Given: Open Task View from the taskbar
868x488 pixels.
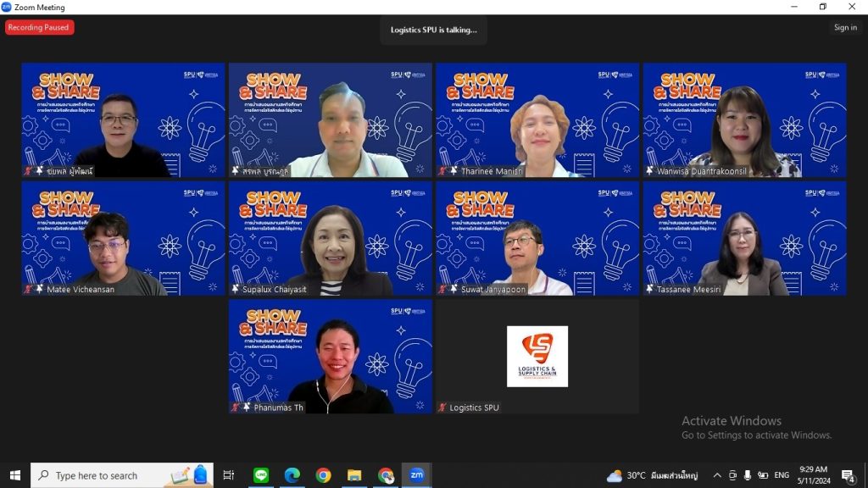Looking at the screenshot, I should click(x=228, y=475).
